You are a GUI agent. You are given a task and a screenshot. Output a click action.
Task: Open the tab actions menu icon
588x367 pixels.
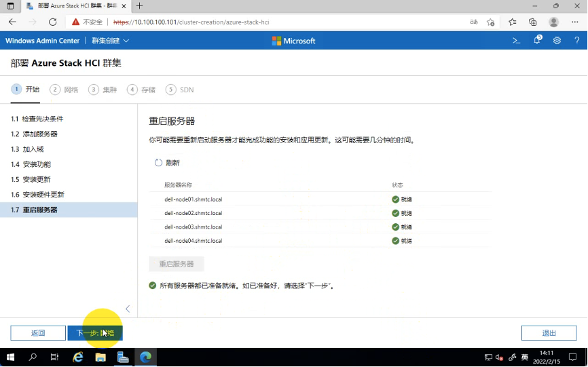pos(10,6)
